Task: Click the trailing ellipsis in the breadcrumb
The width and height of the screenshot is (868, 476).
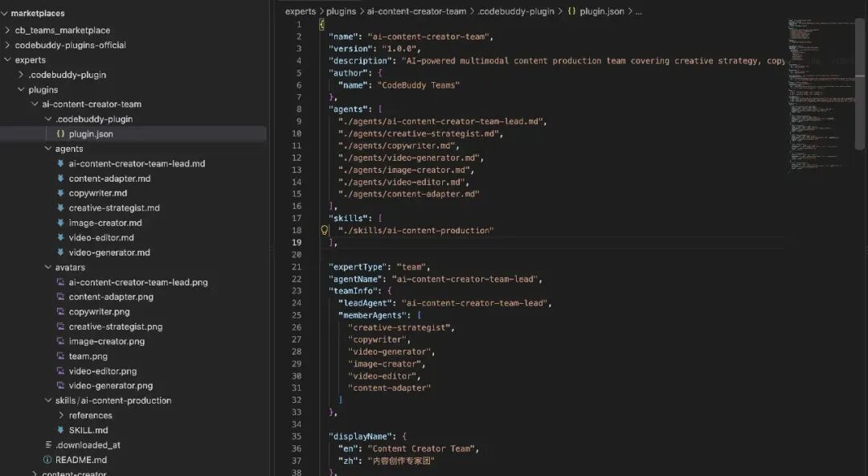Action: 638,11
